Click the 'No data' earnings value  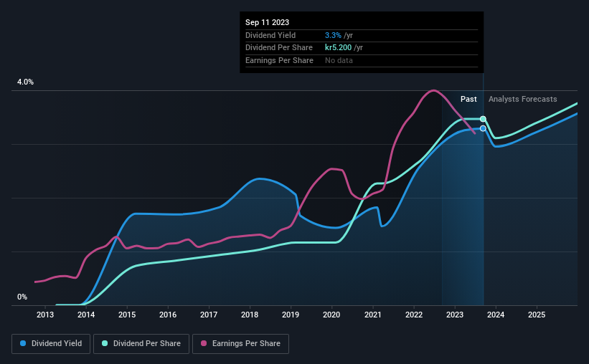click(x=339, y=60)
